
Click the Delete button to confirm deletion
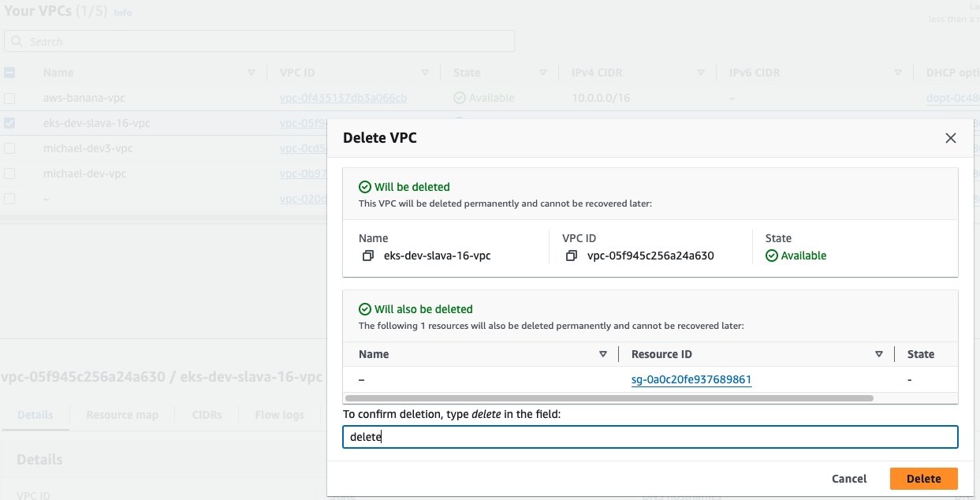(x=923, y=478)
